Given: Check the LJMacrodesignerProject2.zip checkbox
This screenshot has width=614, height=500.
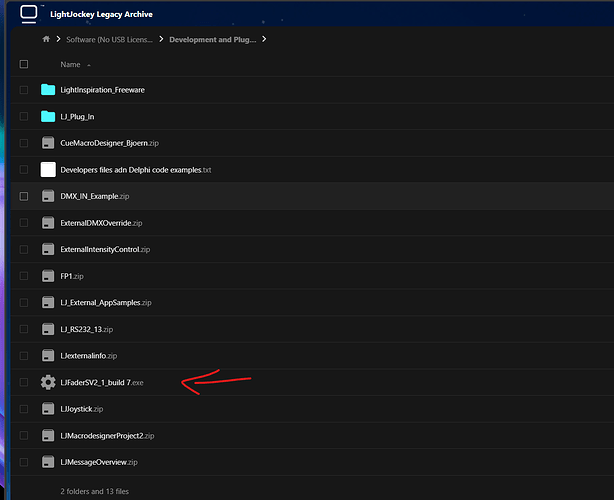Looking at the screenshot, I should 24,435.
